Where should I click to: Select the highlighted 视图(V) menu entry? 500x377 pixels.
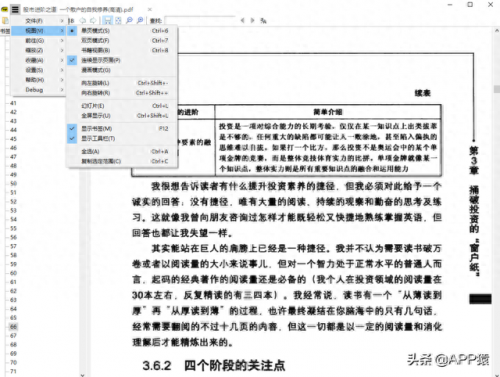(39, 31)
